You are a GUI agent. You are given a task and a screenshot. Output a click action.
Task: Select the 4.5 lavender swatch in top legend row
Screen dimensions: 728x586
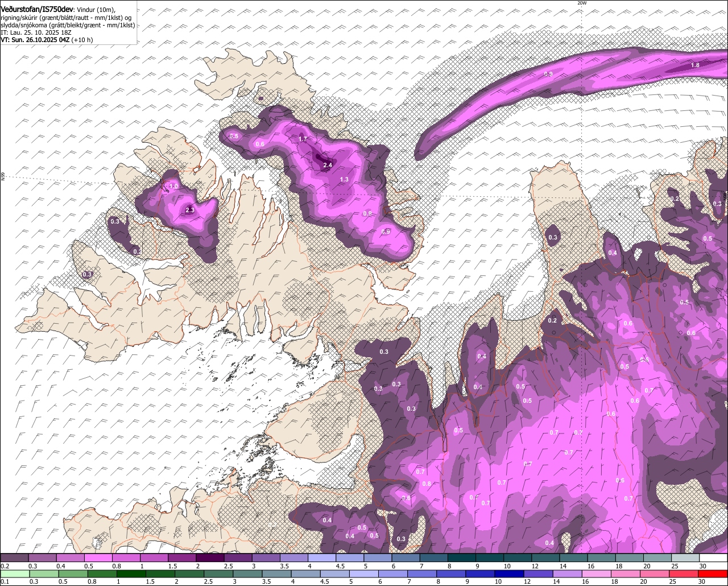pos(350,558)
